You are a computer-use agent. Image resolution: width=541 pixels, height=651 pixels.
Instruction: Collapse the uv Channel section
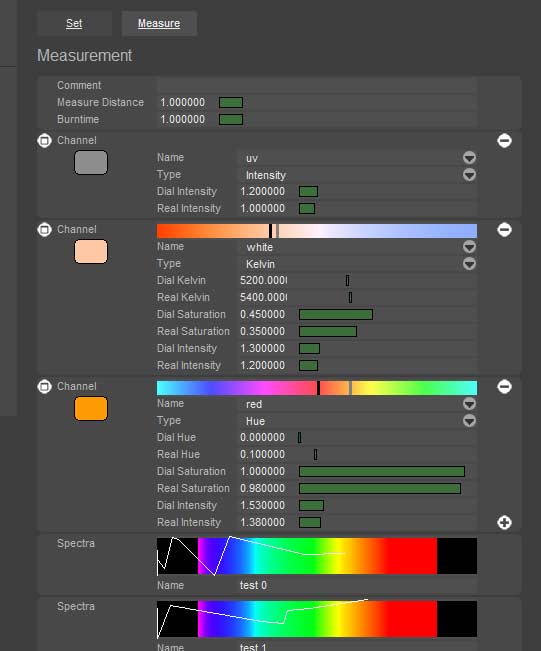[x=44, y=141]
